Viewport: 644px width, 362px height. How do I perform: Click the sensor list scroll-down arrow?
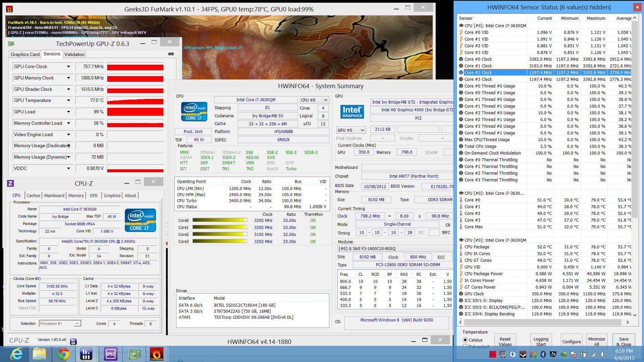(635, 315)
